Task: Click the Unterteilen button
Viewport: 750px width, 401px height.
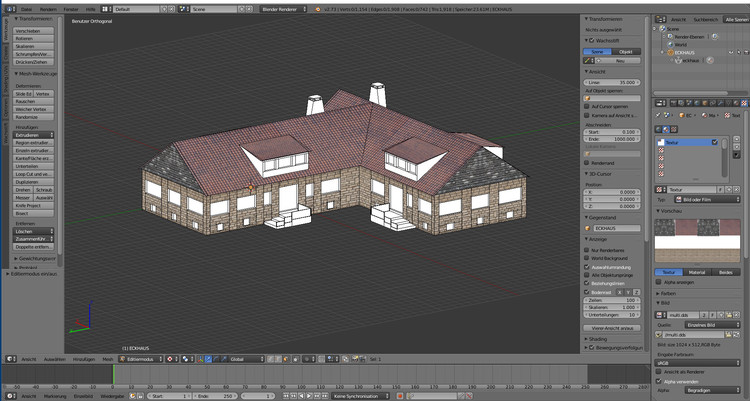Action: pos(33,166)
